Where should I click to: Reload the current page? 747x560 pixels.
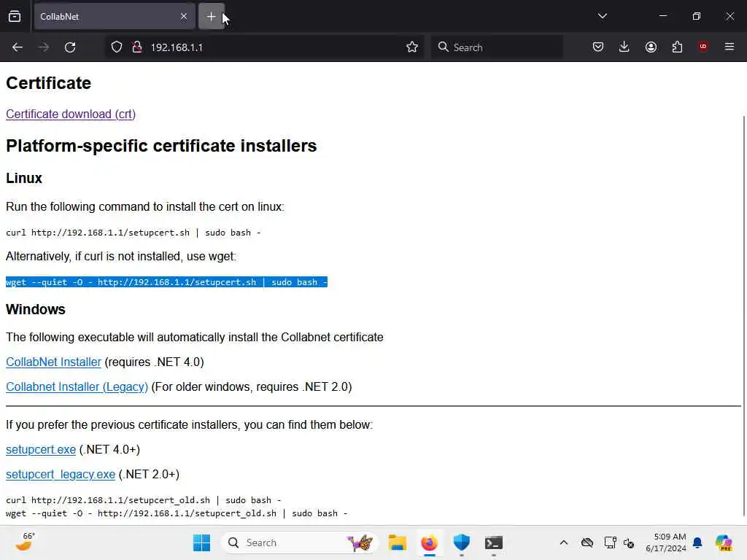(x=70, y=47)
